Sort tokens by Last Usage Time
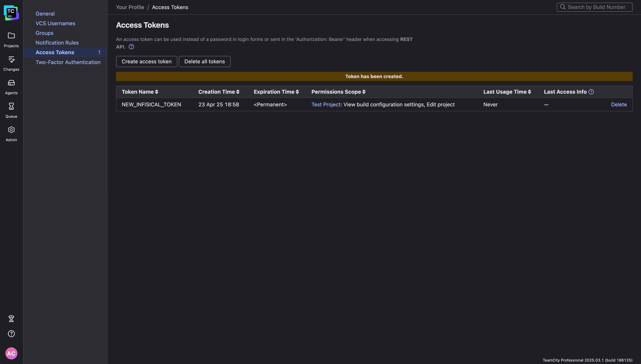641x364 pixels. [x=507, y=92]
